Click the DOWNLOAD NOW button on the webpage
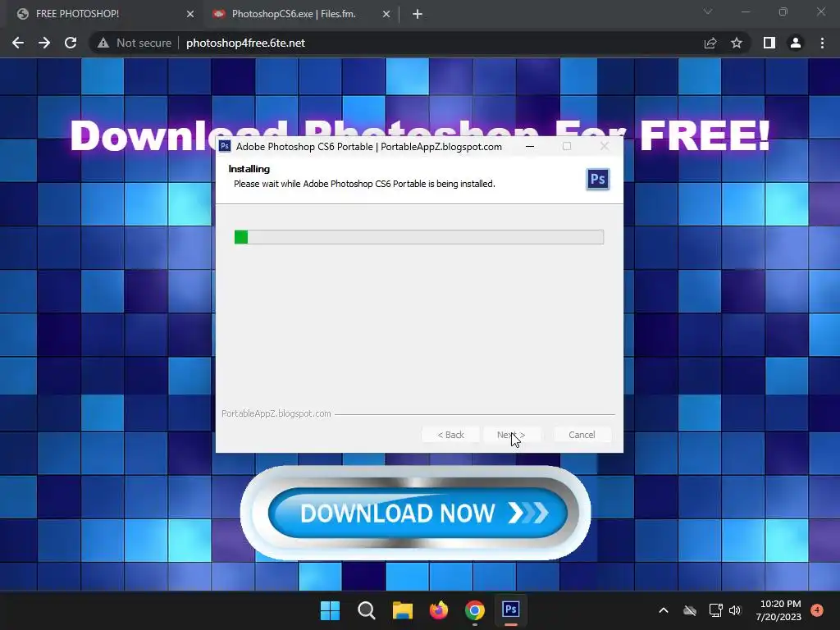The width and height of the screenshot is (840, 630). [x=418, y=513]
